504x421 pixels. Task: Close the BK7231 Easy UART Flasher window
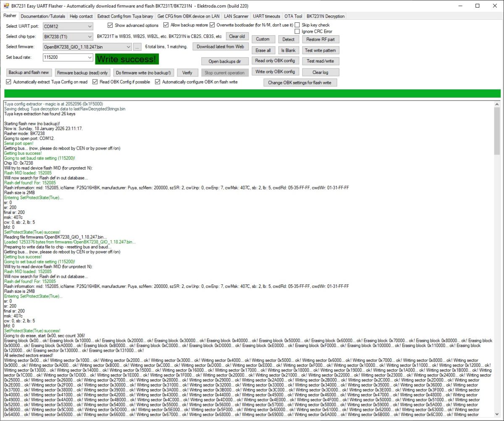[495, 6]
